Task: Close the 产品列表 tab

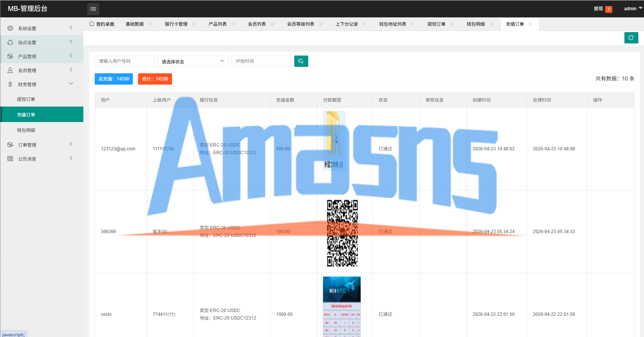Action: point(233,24)
